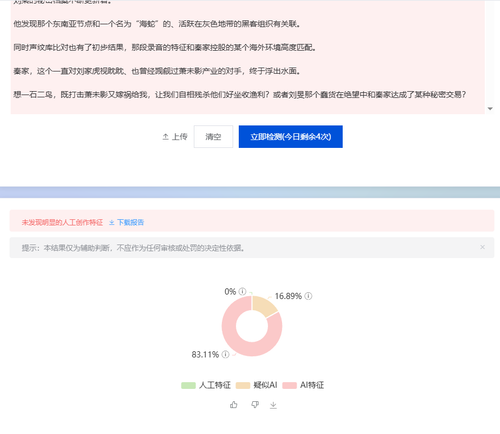Image resolution: width=500 pixels, height=434 pixels.
Task: Click the text line starting 同时声纹库比对
Action: point(165,47)
